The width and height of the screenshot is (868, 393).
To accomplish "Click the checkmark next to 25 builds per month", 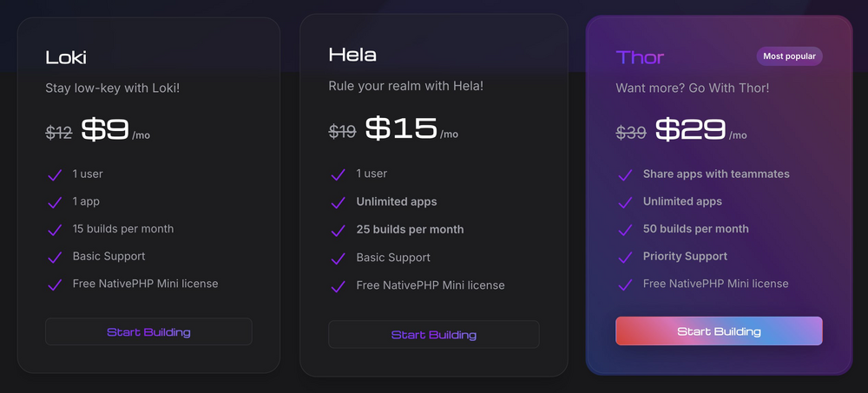I will [x=339, y=230].
